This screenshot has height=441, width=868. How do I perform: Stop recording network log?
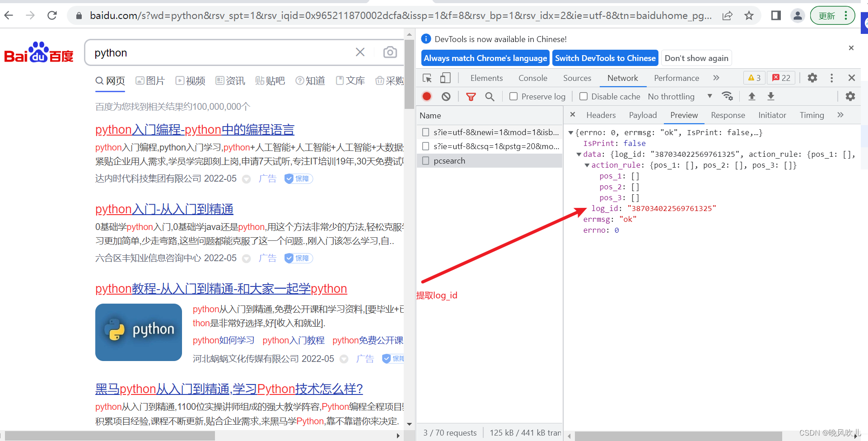pyautogui.click(x=426, y=96)
